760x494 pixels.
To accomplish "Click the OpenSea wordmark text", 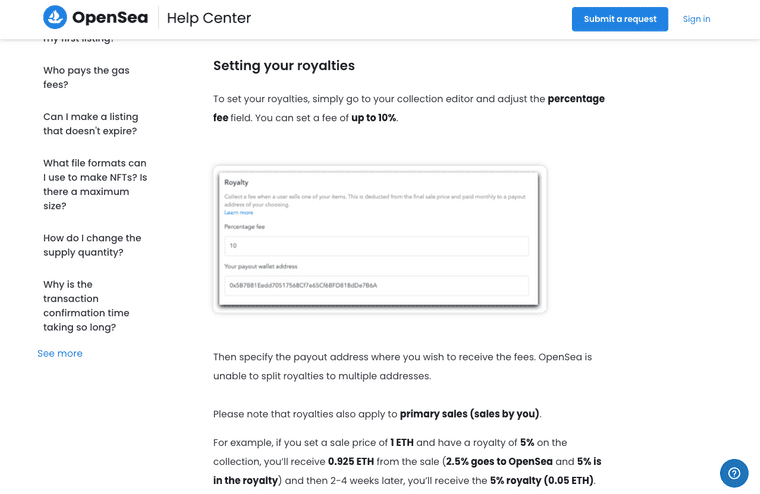I will pyautogui.click(x=110, y=17).
